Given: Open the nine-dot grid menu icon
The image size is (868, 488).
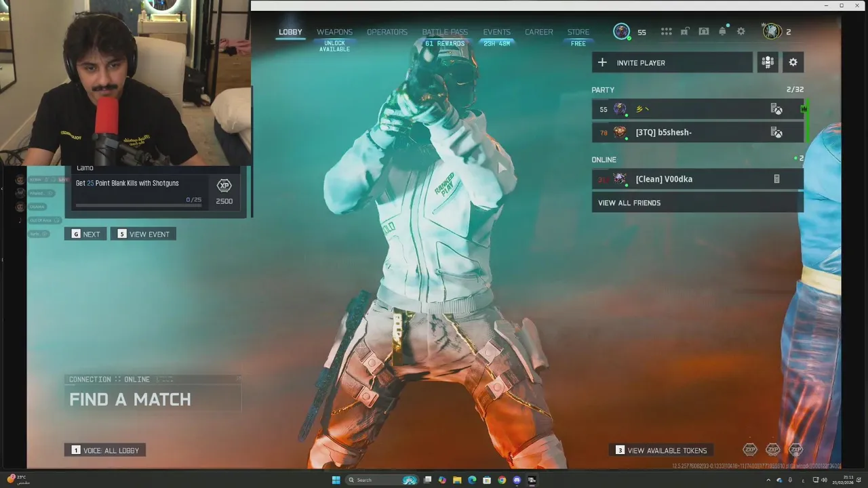Looking at the screenshot, I should (x=667, y=31).
